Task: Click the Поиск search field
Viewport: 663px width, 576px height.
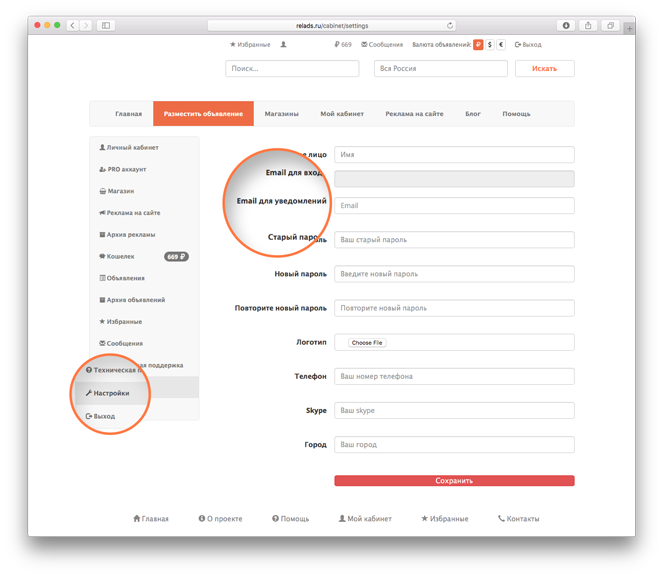Action: pos(292,69)
